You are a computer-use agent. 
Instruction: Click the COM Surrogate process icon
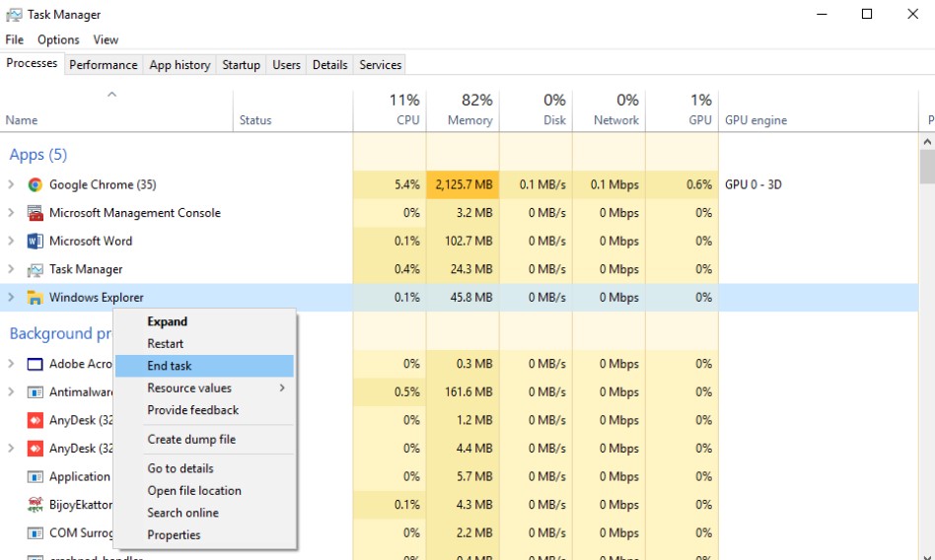pos(36,532)
